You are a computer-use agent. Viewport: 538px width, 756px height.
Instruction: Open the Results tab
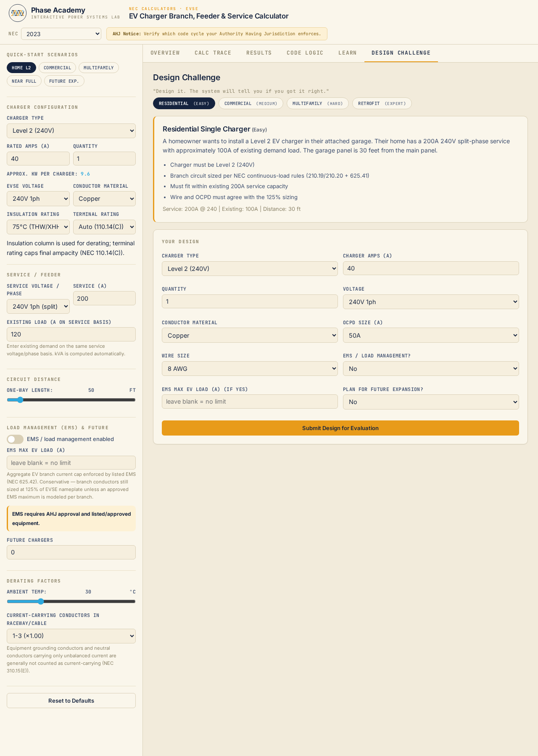(x=259, y=53)
